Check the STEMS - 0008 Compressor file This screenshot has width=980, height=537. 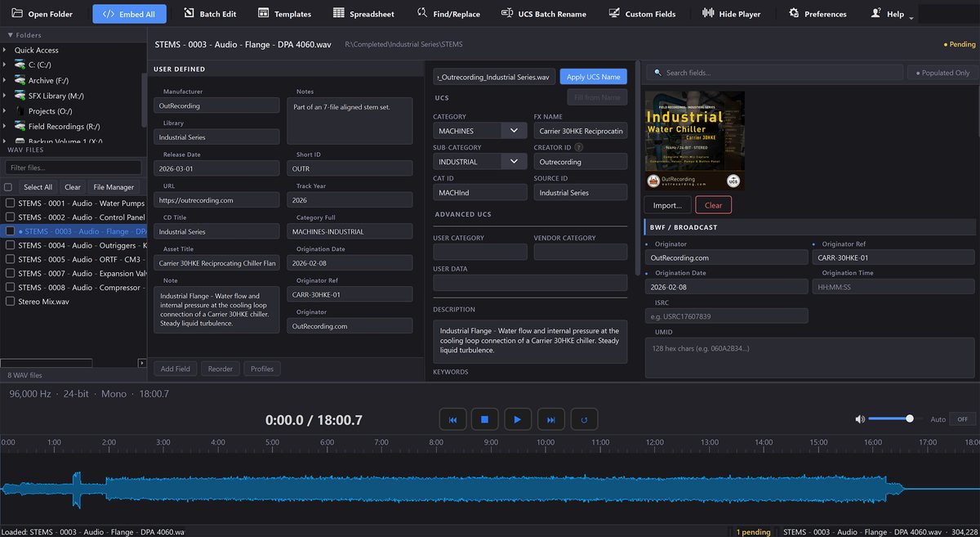tap(10, 287)
